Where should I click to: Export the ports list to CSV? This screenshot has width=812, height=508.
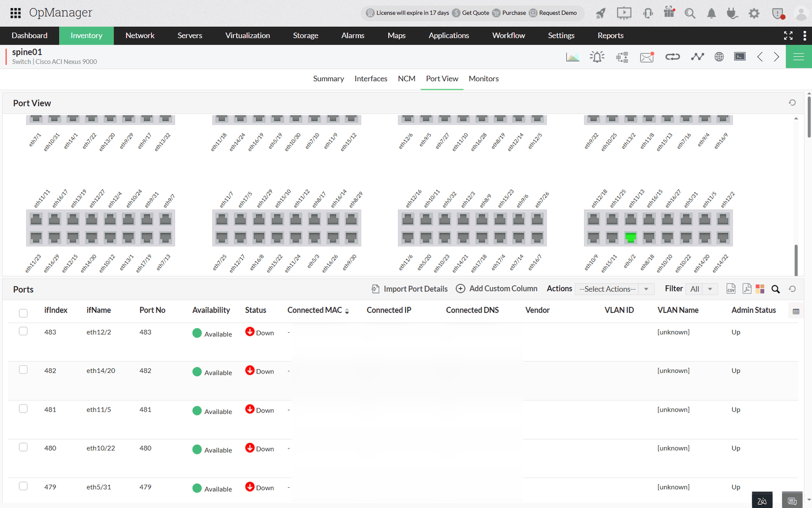(x=731, y=289)
